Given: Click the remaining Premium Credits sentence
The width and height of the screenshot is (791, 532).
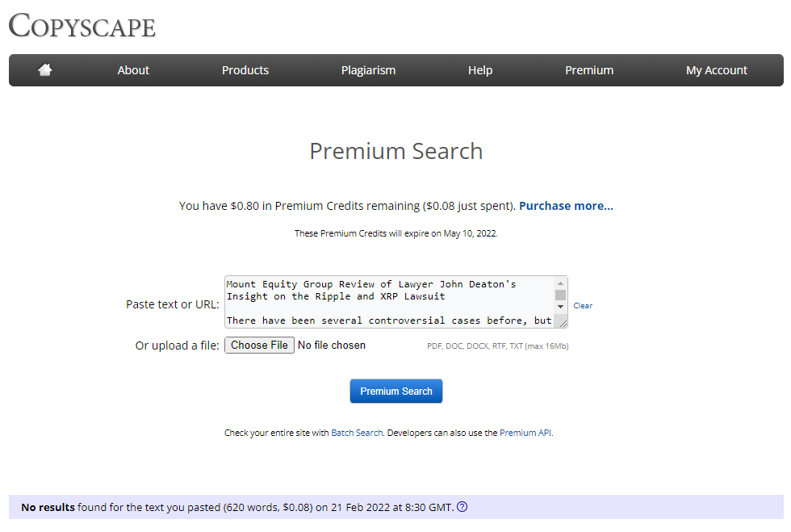Looking at the screenshot, I should pyautogui.click(x=347, y=206).
